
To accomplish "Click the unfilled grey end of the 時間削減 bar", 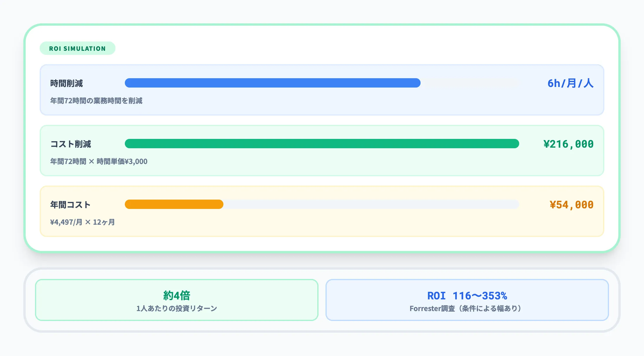I will (x=470, y=83).
